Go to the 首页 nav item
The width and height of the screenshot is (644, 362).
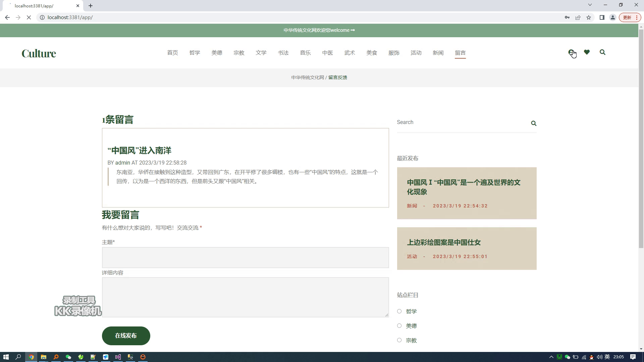(x=172, y=53)
